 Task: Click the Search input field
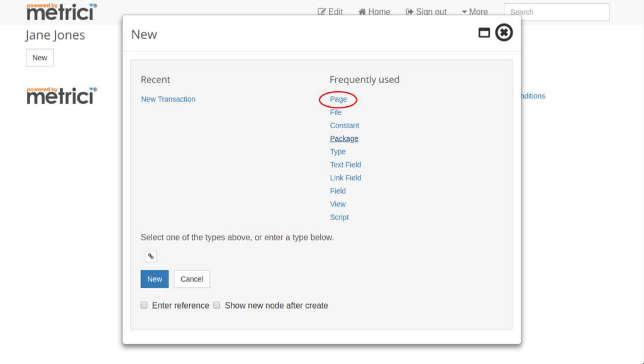[557, 12]
